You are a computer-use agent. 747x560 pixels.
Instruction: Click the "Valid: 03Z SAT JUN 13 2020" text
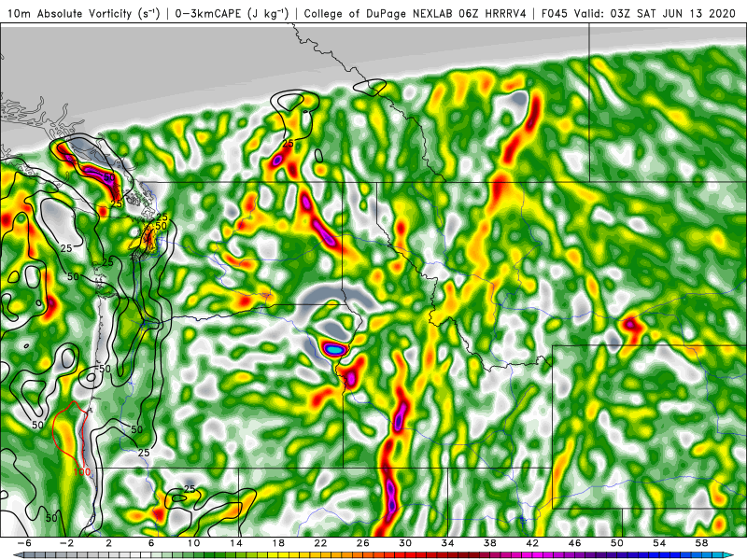[655, 14]
